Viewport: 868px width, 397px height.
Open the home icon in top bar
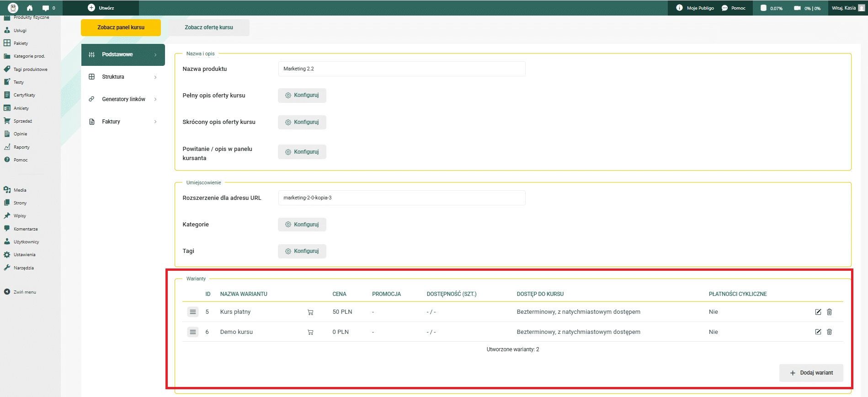coord(30,8)
